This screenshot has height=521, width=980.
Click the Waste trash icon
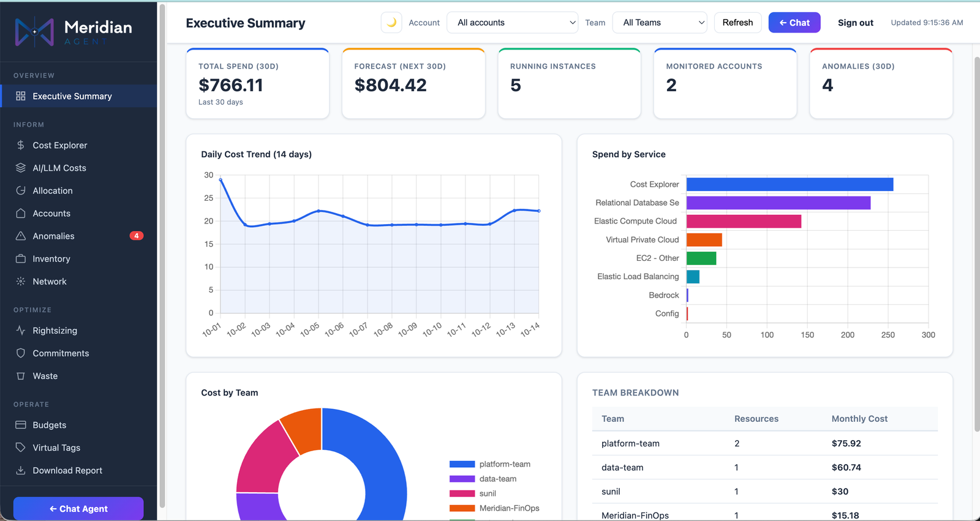coord(21,376)
